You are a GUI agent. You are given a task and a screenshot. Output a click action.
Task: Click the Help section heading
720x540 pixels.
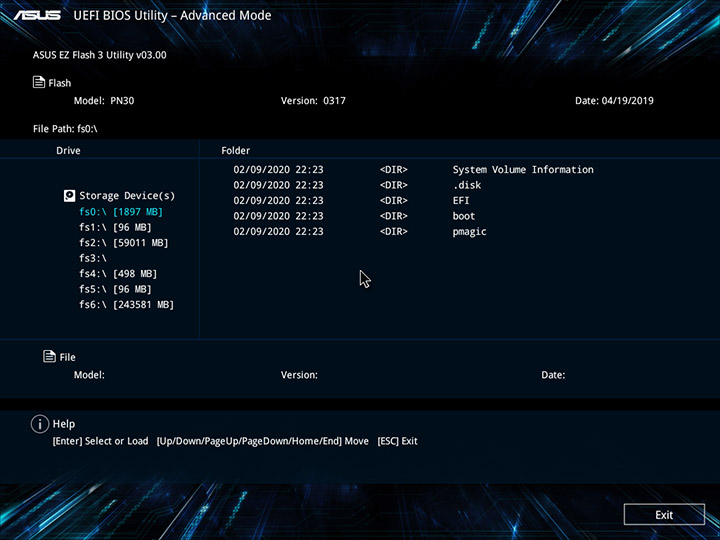[x=64, y=424]
